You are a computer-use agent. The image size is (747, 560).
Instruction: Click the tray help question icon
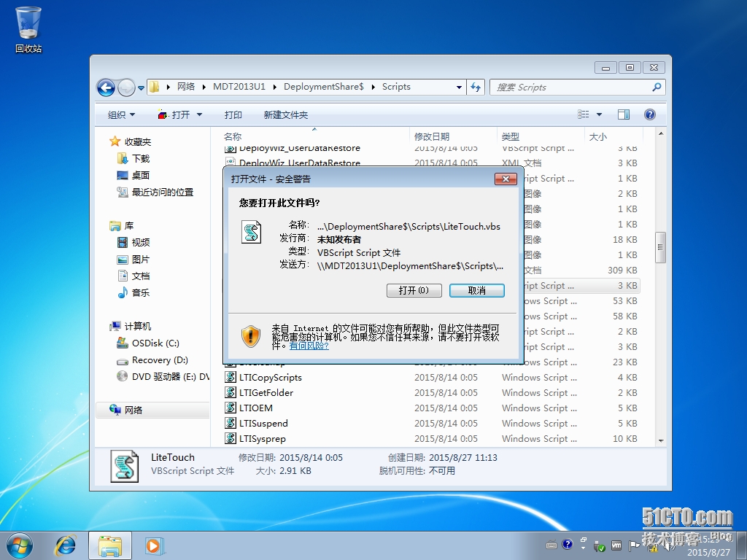tap(567, 544)
